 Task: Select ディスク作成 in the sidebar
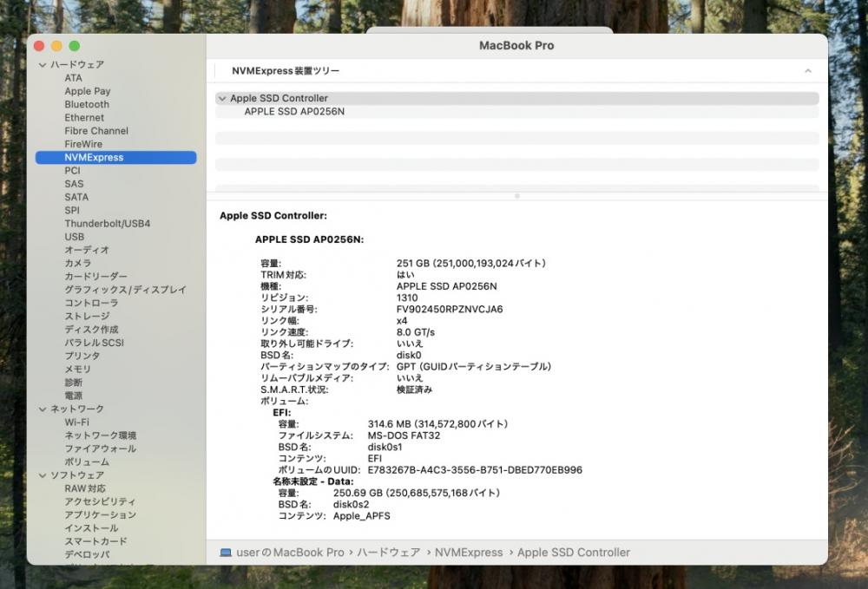[91, 330]
